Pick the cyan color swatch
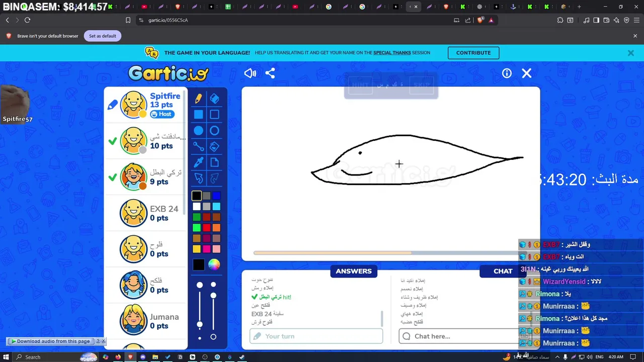This screenshot has width=644, height=362. pyautogui.click(x=216, y=206)
